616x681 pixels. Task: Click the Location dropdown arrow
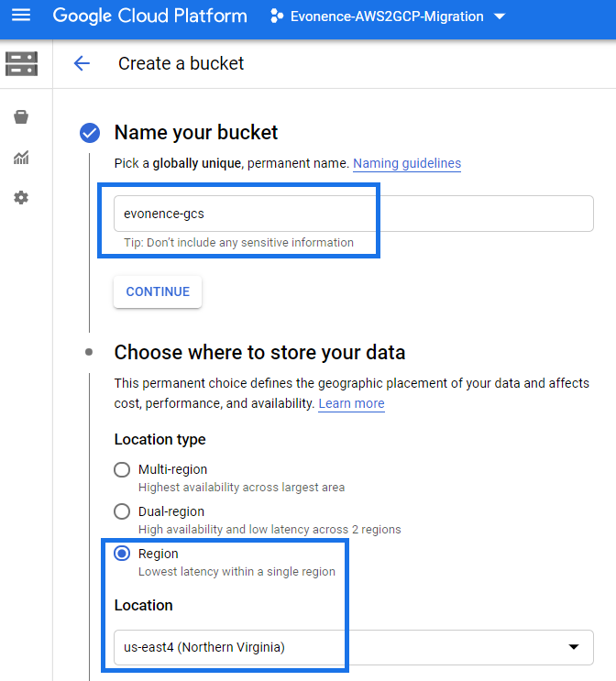pos(574,647)
